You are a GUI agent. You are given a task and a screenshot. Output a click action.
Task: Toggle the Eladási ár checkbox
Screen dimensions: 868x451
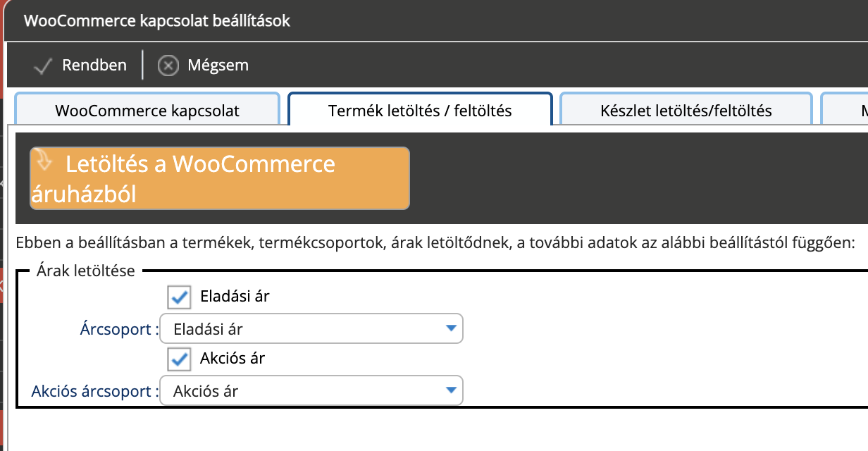[x=179, y=297]
